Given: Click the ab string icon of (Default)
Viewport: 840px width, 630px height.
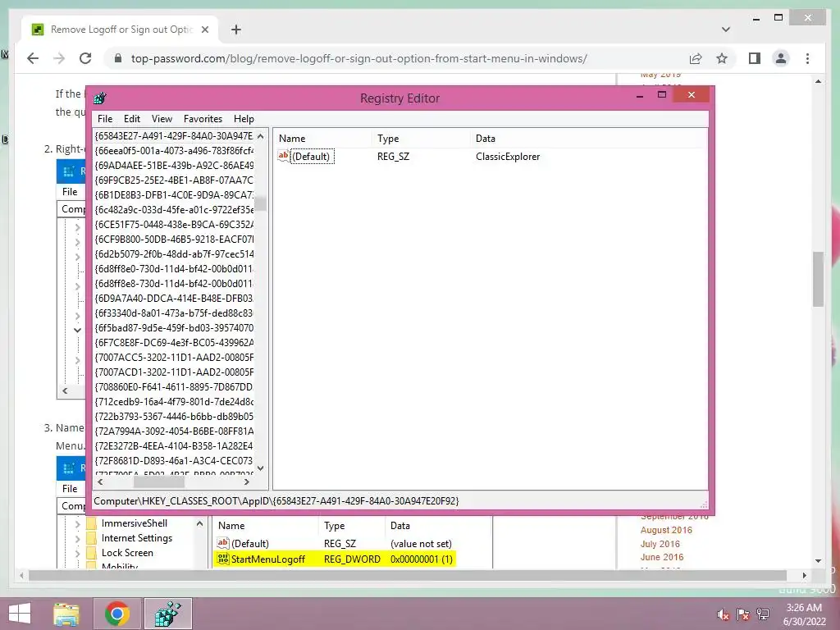Looking at the screenshot, I should pyautogui.click(x=283, y=156).
